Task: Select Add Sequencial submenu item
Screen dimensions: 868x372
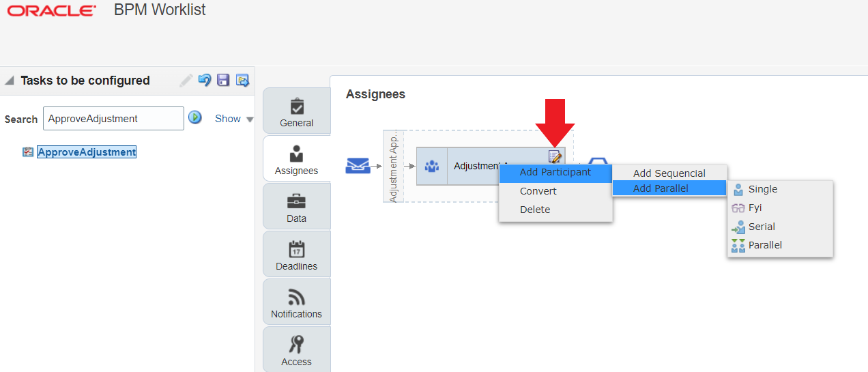Action: point(669,173)
